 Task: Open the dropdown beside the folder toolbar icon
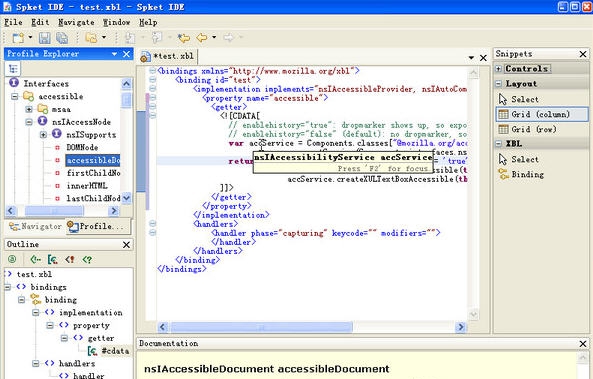104,37
